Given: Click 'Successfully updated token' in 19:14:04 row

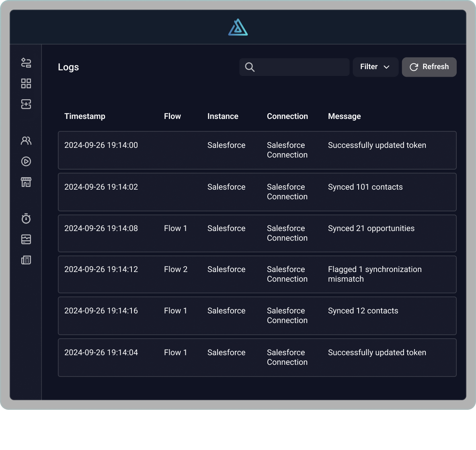Looking at the screenshot, I should 377,352.
